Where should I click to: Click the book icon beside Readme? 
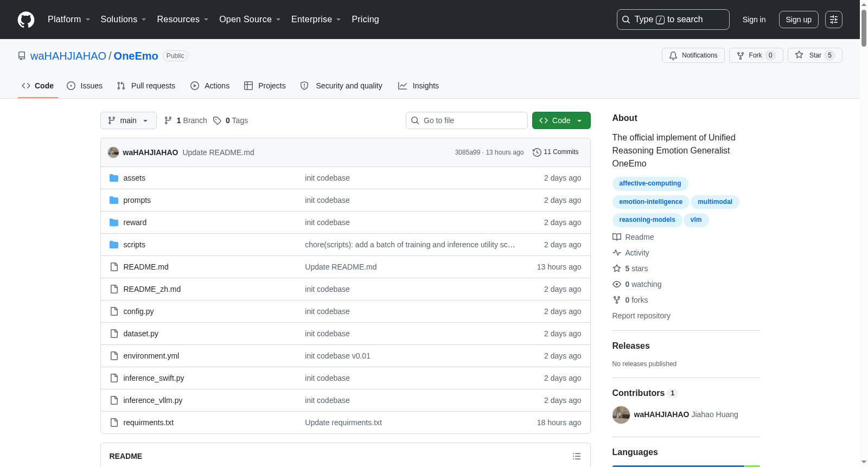pos(617,237)
